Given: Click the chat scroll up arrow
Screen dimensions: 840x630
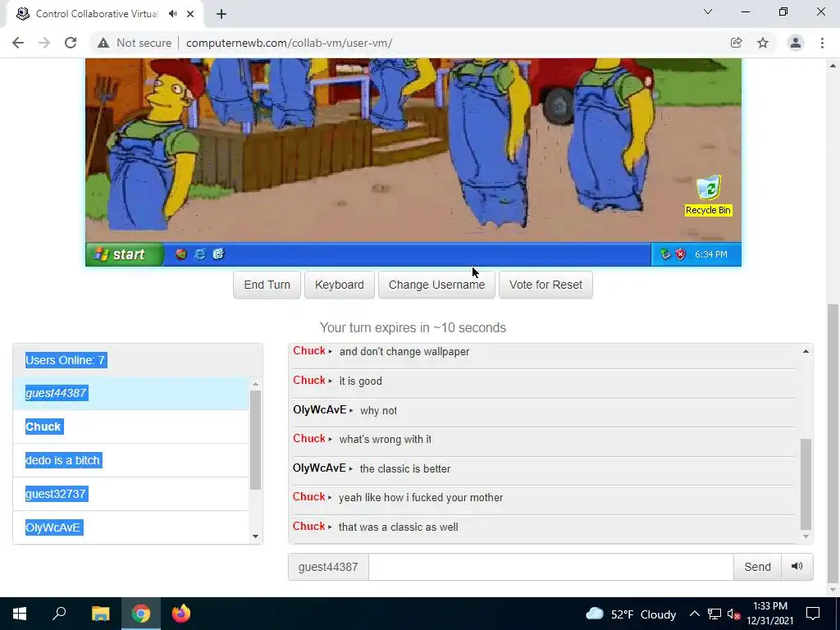Looking at the screenshot, I should pyautogui.click(x=806, y=351).
